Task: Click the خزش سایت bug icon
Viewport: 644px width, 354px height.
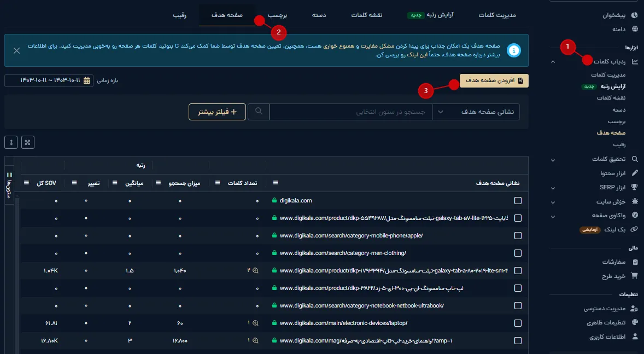Action: coord(635,201)
